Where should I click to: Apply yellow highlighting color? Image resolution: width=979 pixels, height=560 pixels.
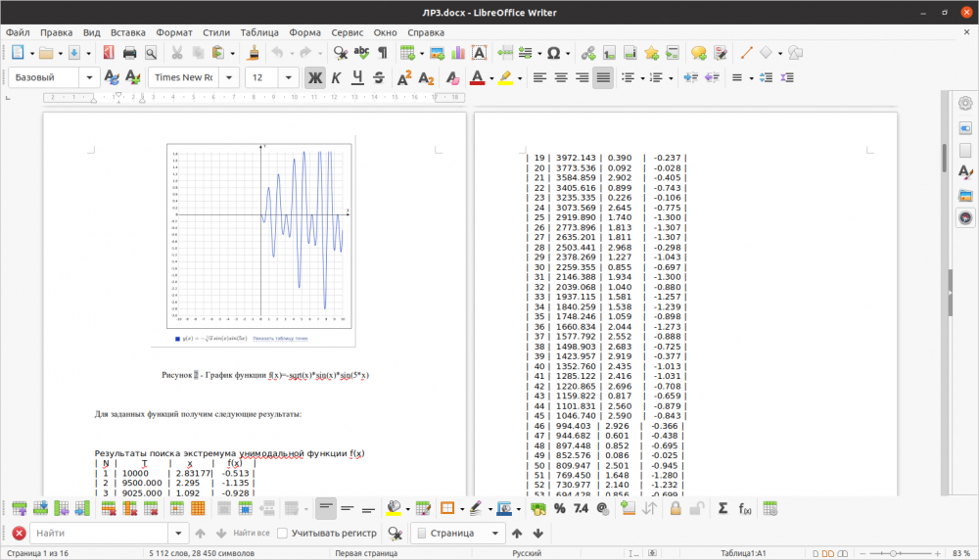point(505,77)
